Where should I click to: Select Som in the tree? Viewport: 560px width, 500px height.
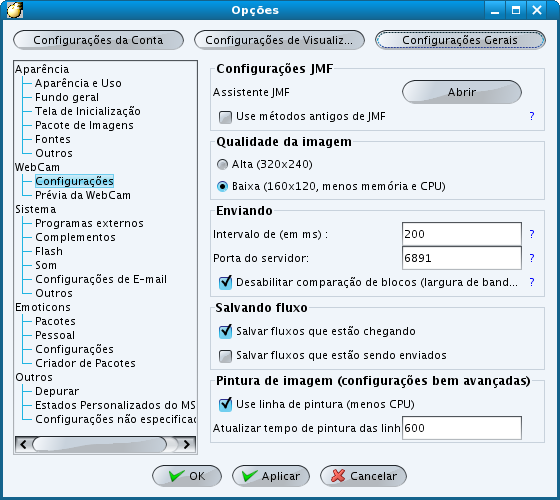pyautogui.click(x=46, y=265)
